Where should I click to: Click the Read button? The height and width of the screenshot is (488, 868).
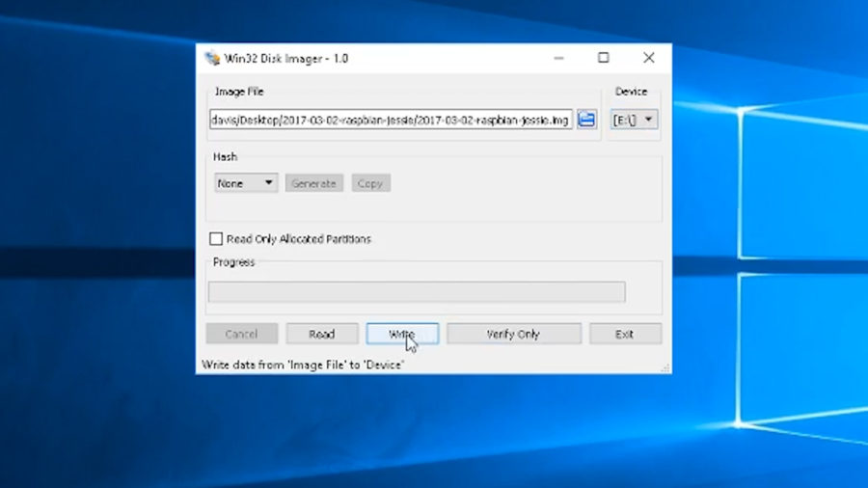321,334
